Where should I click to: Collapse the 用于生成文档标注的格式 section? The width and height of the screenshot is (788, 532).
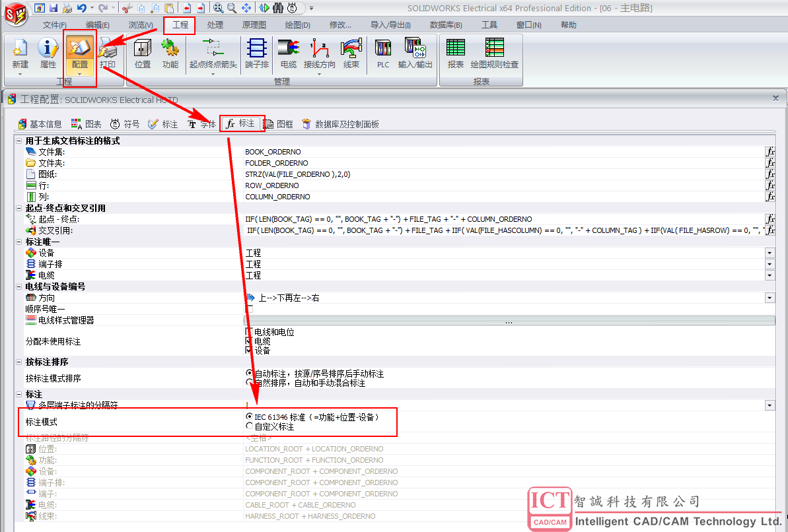point(19,141)
